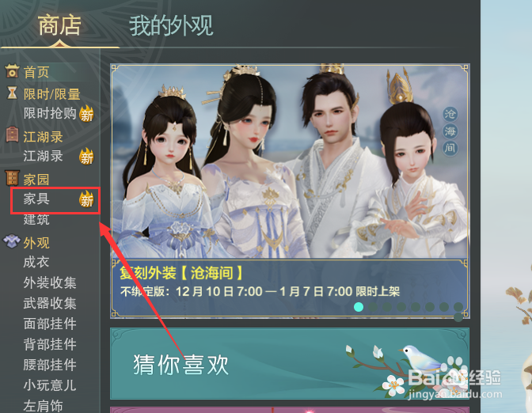Click the 江湖录 book icon
This screenshot has width=532, height=413.
12,135
